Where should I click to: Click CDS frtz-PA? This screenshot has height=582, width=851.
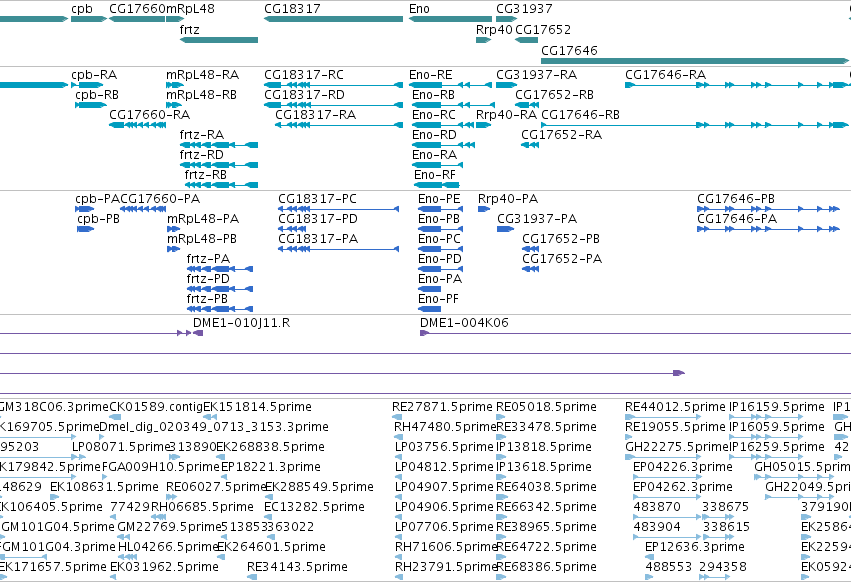[220, 269]
